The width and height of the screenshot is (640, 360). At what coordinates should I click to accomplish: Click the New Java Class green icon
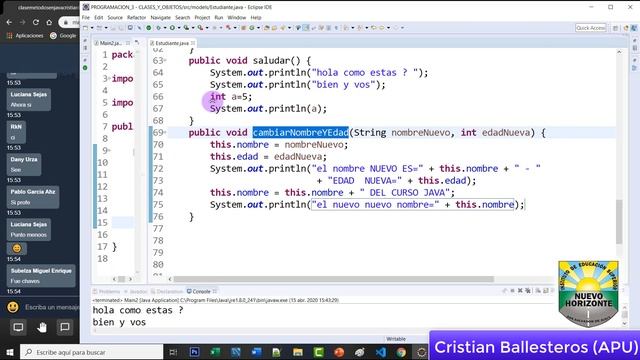[251, 28]
